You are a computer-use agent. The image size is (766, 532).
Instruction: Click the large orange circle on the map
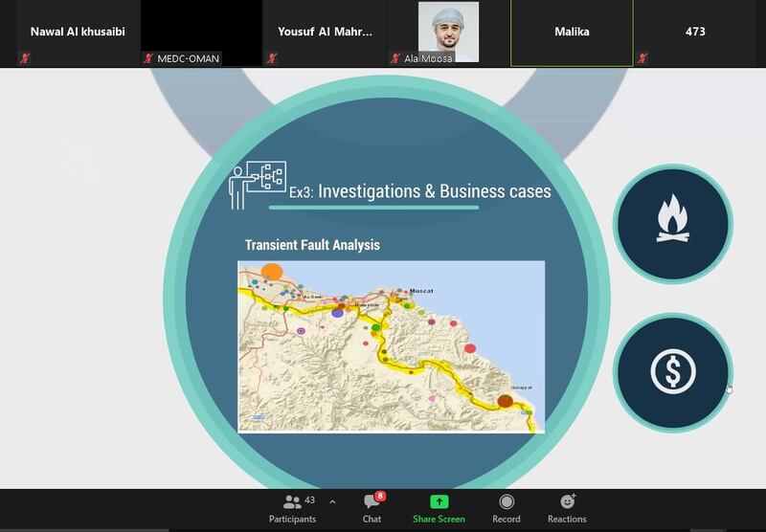(272, 272)
